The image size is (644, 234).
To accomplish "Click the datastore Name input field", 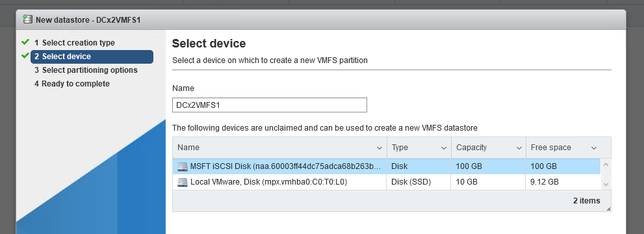I will [270, 105].
